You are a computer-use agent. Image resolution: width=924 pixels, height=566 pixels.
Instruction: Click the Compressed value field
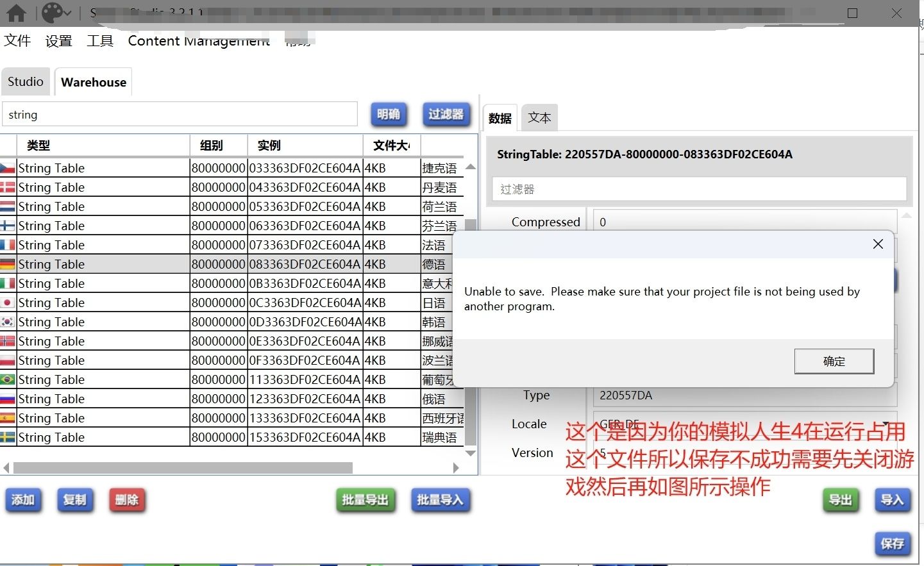[x=744, y=222]
